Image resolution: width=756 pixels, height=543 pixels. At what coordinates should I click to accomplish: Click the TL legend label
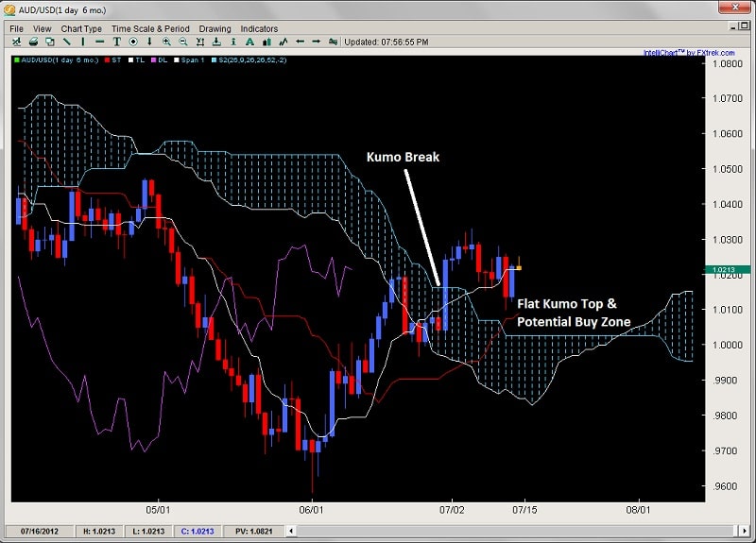pyautogui.click(x=140, y=60)
